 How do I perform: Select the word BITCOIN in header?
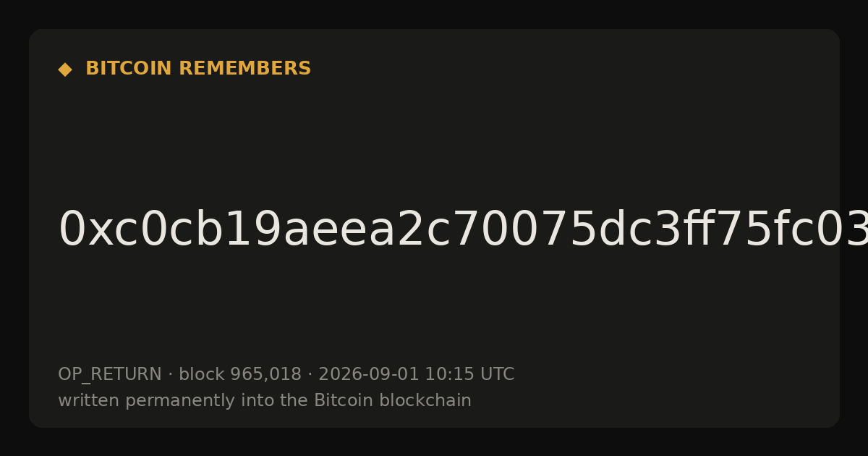(129, 69)
